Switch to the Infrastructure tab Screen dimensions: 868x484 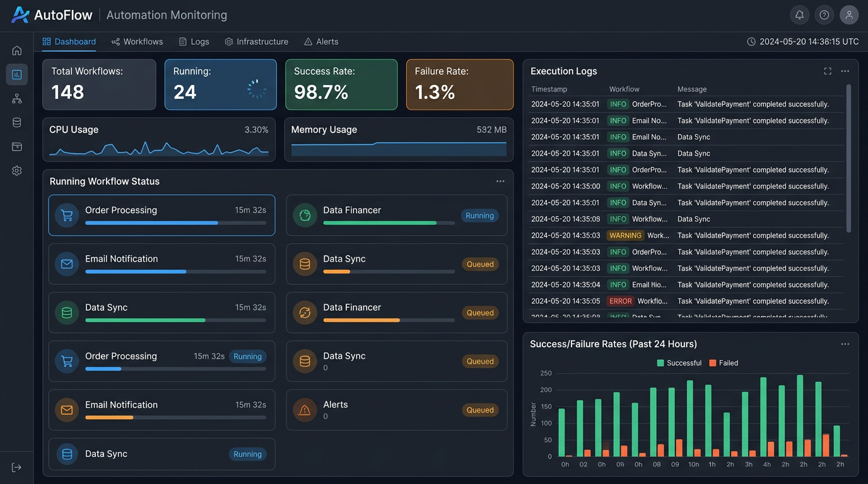point(256,42)
